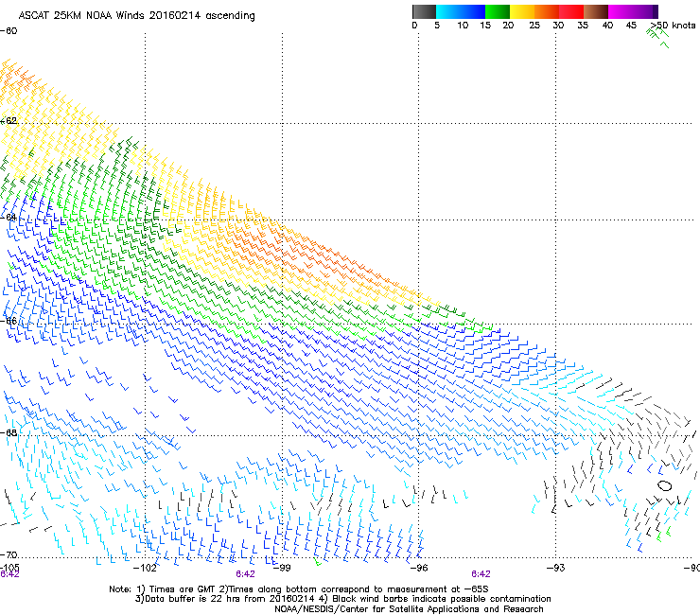Select the red 30-35 knots color segment
Viewport: 700px width, 615px height.
pos(571,11)
